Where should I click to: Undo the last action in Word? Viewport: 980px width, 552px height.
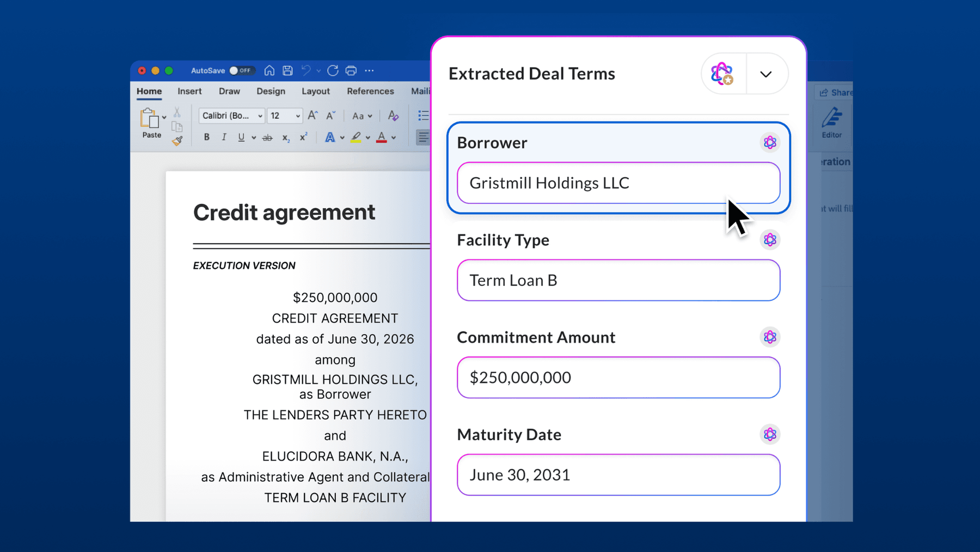pos(307,70)
